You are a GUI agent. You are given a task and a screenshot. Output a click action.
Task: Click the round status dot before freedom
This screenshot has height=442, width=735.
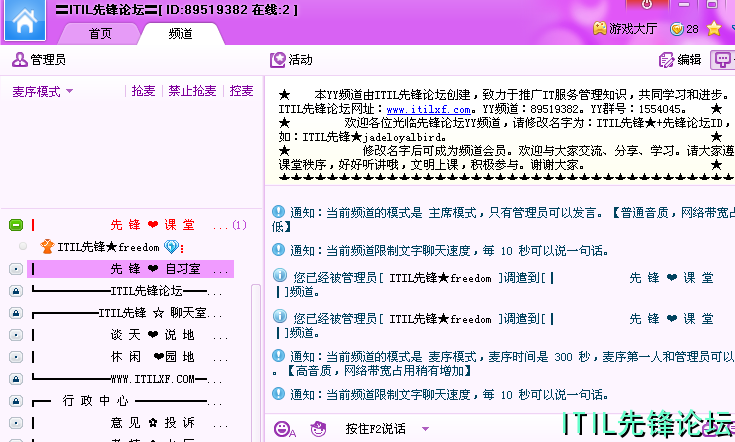[22, 246]
